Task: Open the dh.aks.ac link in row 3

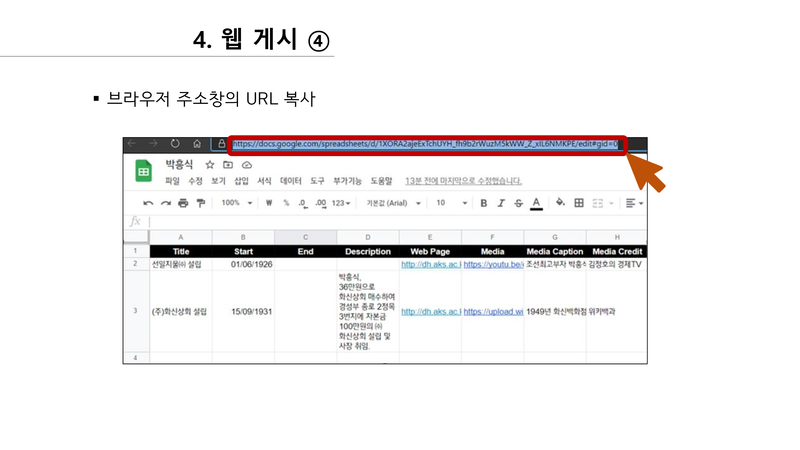Action: point(431,311)
